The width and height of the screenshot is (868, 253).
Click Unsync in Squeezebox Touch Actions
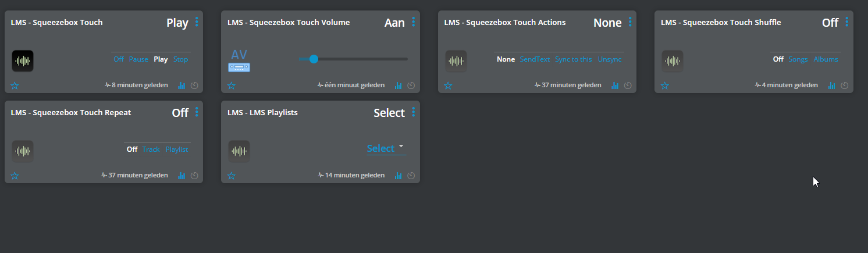pos(610,59)
